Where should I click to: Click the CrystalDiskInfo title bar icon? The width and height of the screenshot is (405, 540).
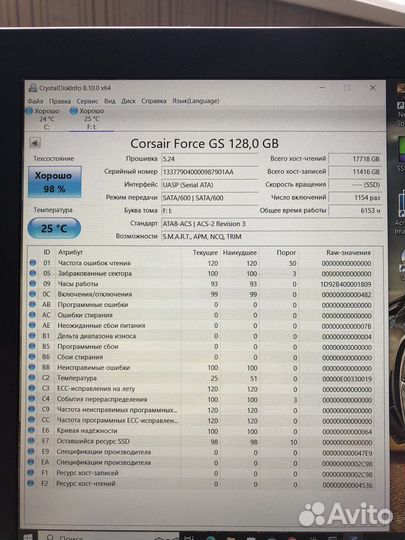tap(33, 88)
